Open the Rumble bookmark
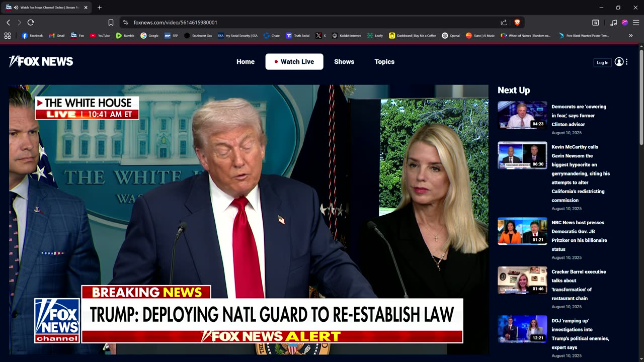644x362 pixels. (x=125, y=36)
